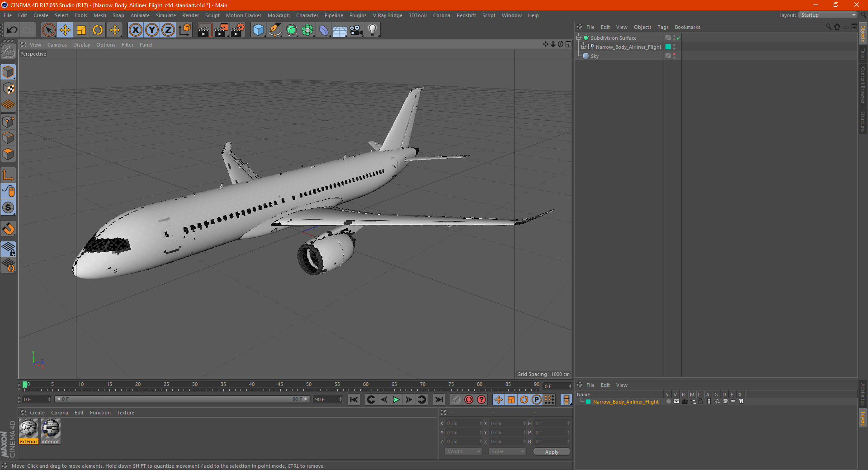Go to end of animation
The width and height of the screenshot is (868, 470).
click(x=439, y=399)
